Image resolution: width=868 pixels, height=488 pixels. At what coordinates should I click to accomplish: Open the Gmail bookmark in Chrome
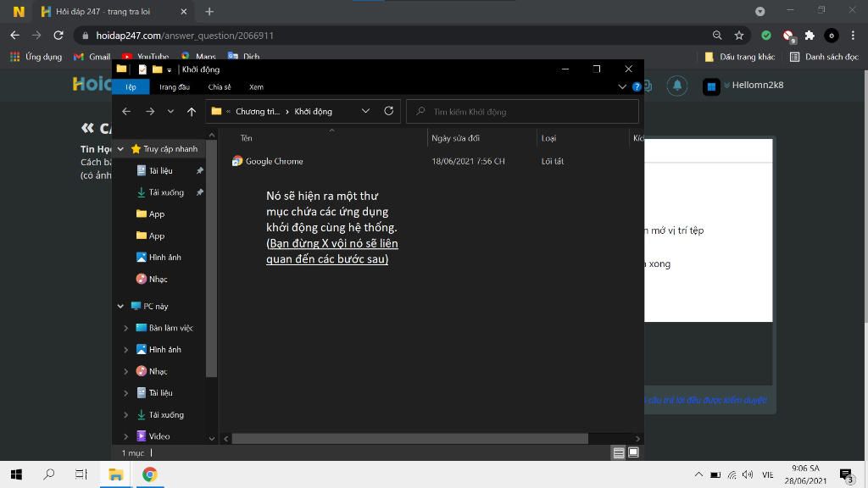pos(92,57)
